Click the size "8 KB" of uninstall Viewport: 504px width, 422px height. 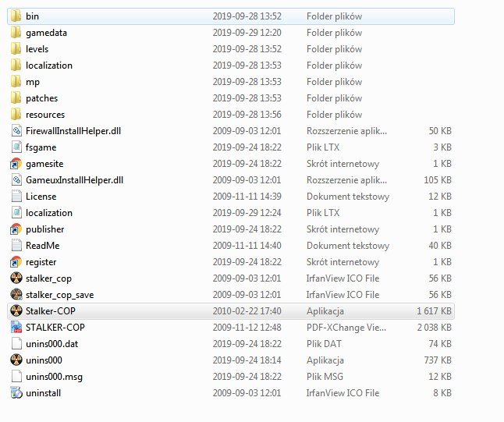tap(442, 393)
